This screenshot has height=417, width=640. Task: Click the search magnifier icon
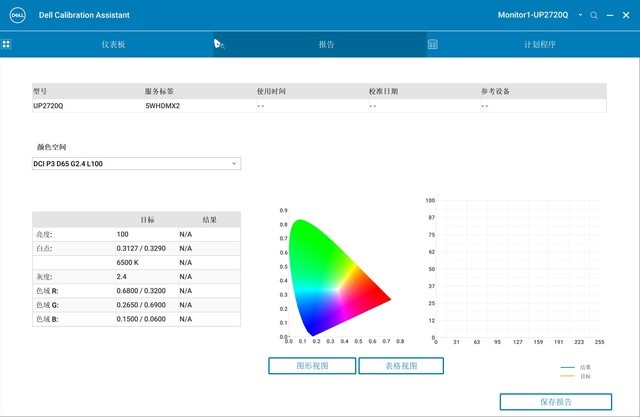click(x=594, y=15)
